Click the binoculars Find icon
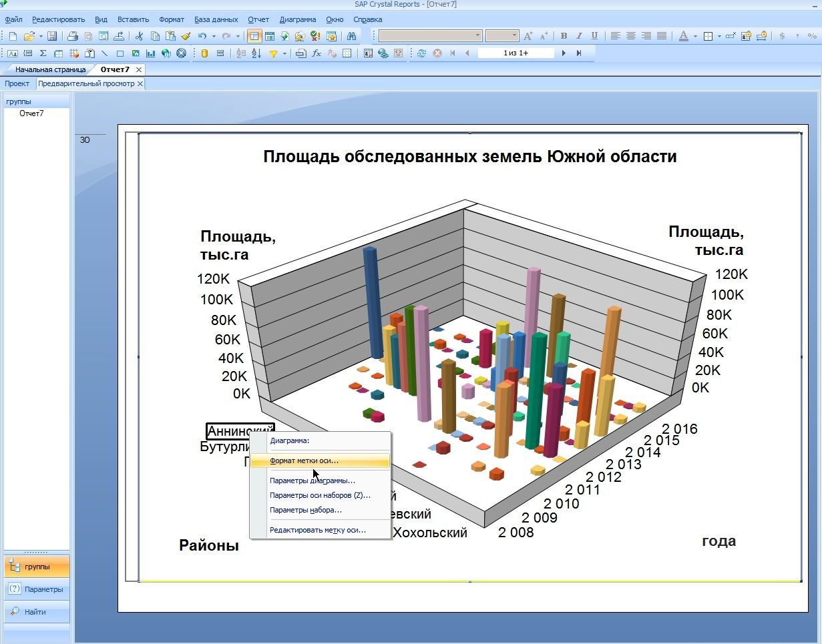The width and height of the screenshot is (822, 644). pos(351,36)
